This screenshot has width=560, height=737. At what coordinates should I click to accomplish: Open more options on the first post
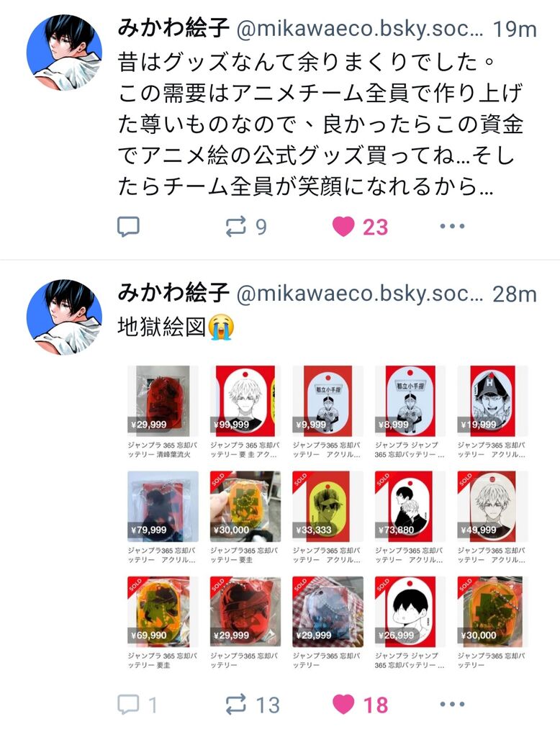click(x=452, y=227)
